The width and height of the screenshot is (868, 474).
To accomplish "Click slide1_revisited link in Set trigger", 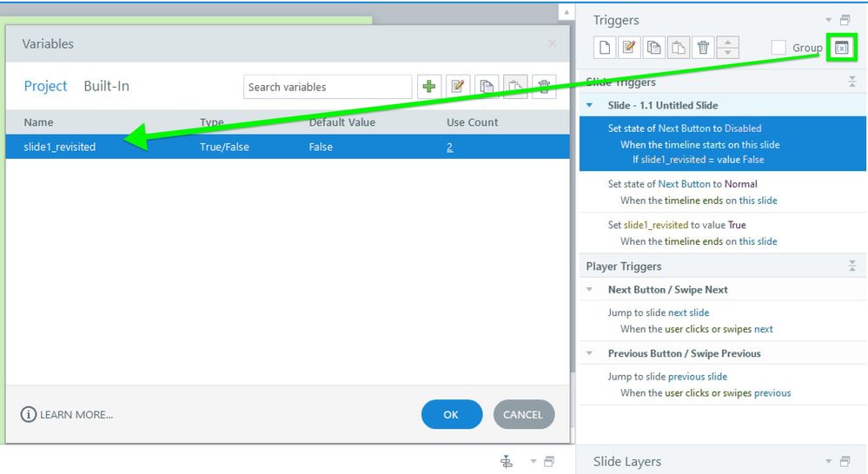I will point(656,225).
